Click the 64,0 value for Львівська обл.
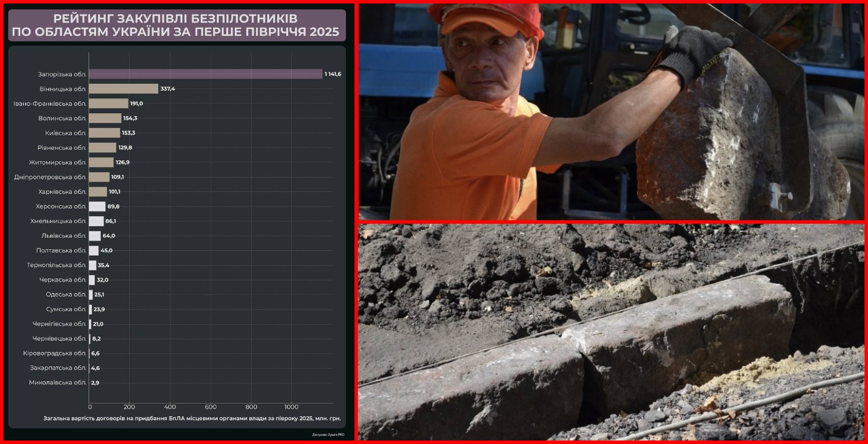 coord(109,236)
